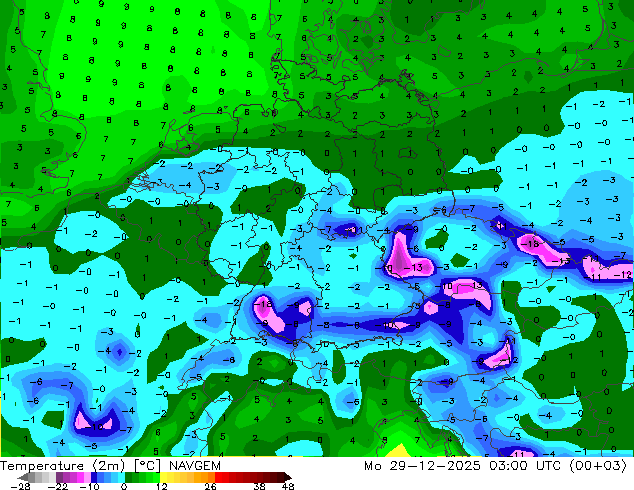Click the 'Temperature (2m)' title text
634x490 pixels.
[63, 466]
